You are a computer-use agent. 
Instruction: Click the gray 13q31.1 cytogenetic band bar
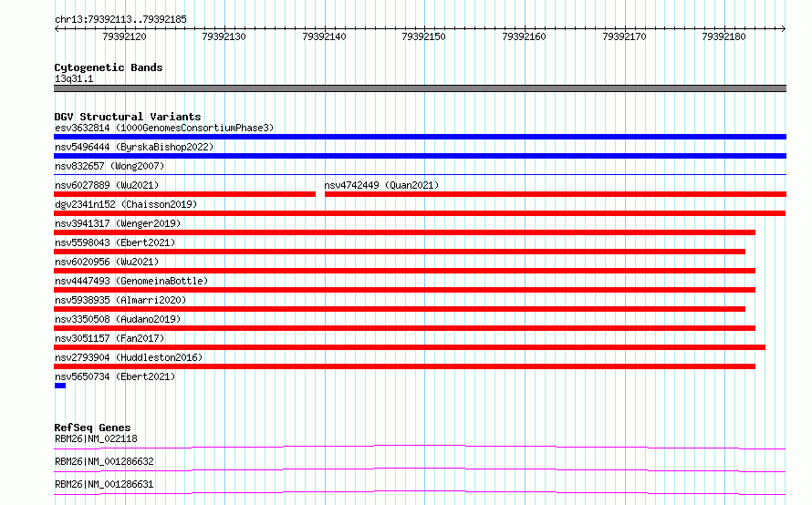point(420,88)
